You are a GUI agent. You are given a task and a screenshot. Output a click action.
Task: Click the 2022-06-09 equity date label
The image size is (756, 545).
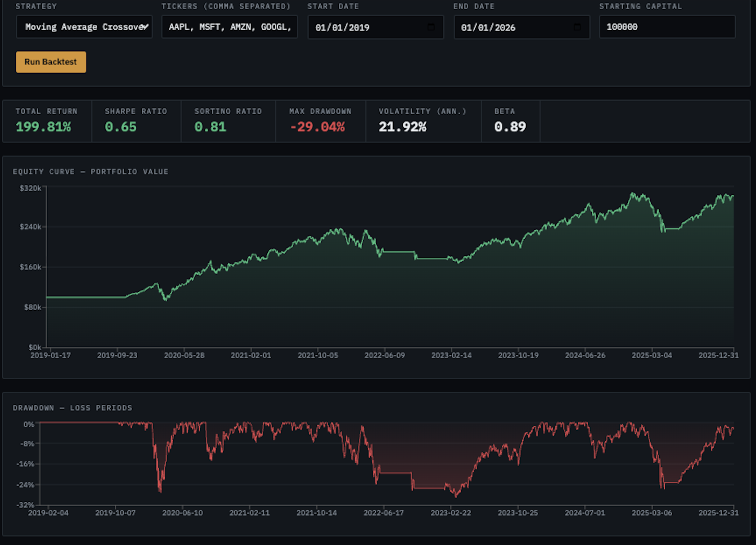[x=385, y=355]
